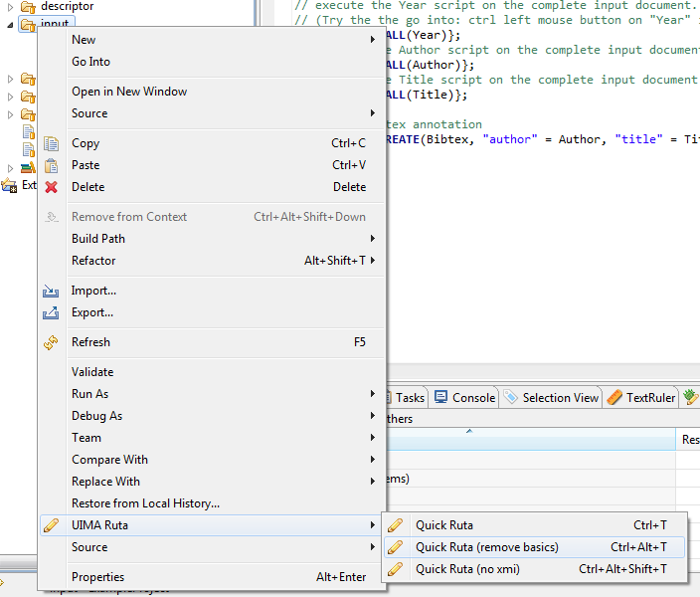The height and width of the screenshot is (597, 700).
Task: Open the Build Path submenu
Action: click(98, 239)
